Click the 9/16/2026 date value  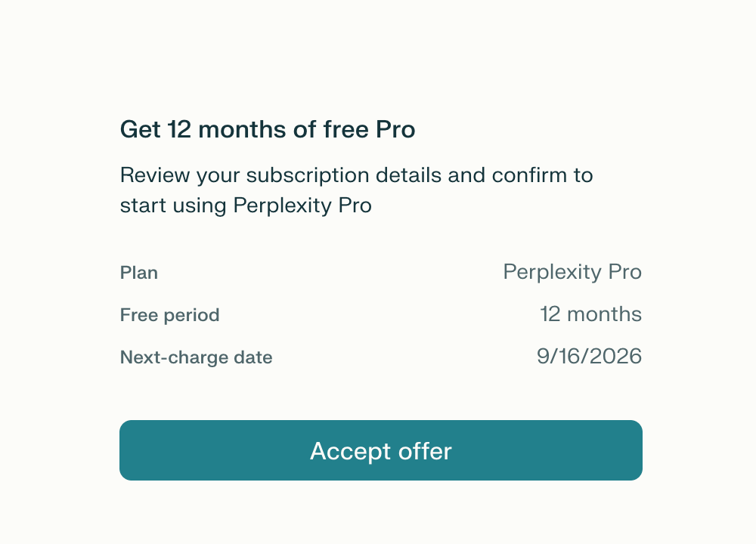tap(589, 357)
